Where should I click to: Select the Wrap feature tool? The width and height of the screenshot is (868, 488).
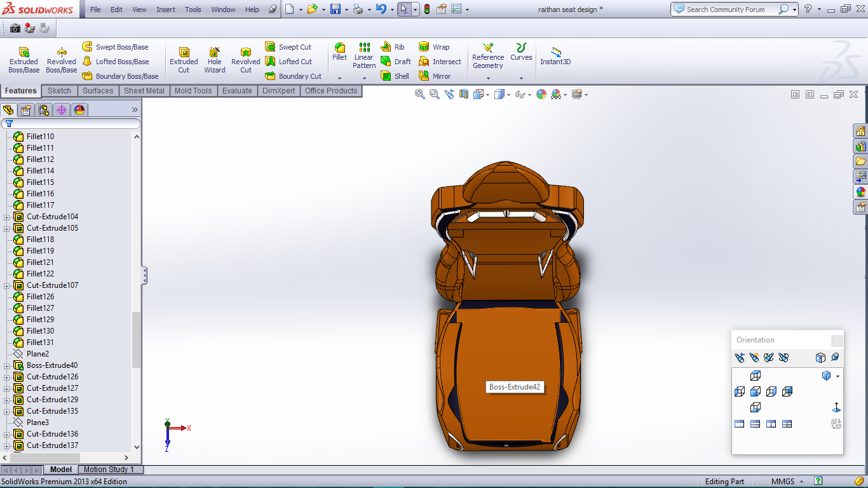(x=434, y=47)
